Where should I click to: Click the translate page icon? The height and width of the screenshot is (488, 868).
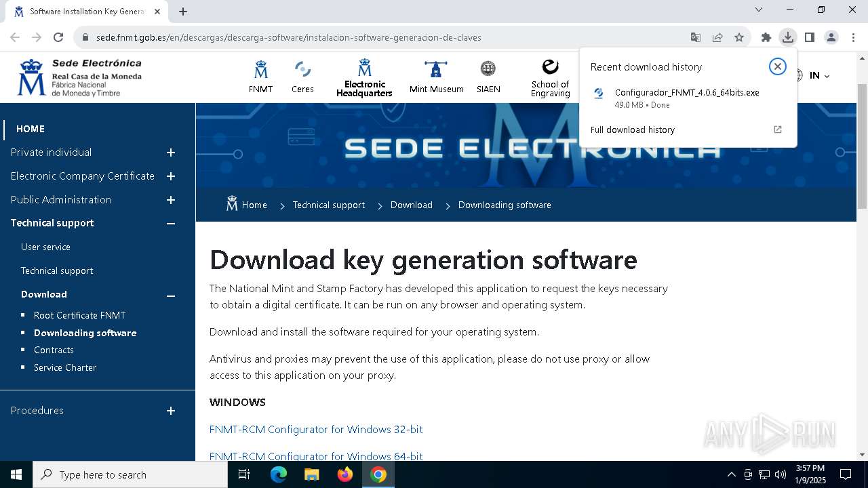click(x=696, y=37)
